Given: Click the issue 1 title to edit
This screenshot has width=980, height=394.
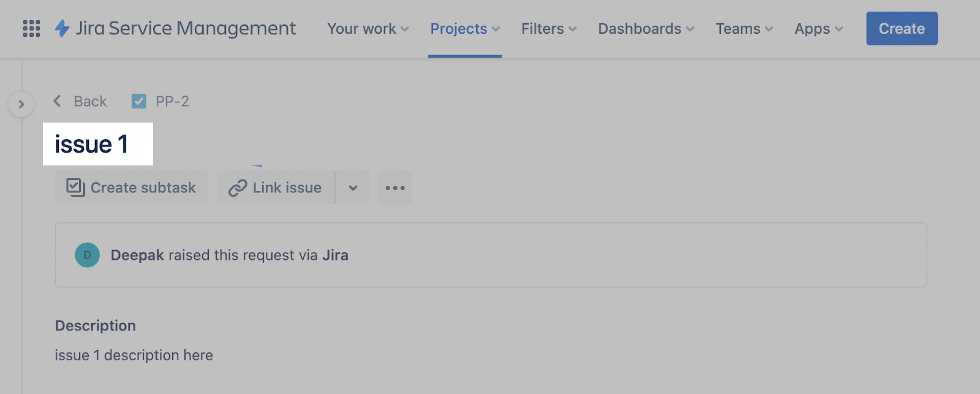Looking at the screenshot, I should coord(92,145).
